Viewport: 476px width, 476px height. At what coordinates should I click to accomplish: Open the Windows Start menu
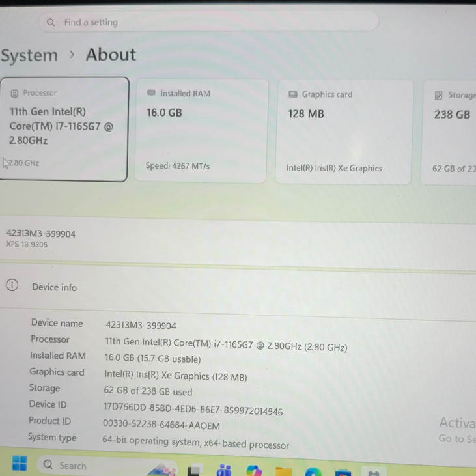point(20,464)
